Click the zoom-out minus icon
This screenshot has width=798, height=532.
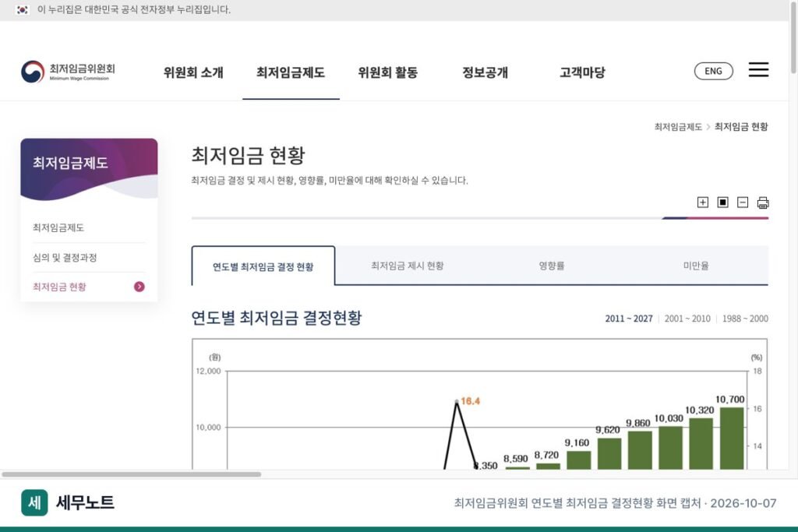743,203
